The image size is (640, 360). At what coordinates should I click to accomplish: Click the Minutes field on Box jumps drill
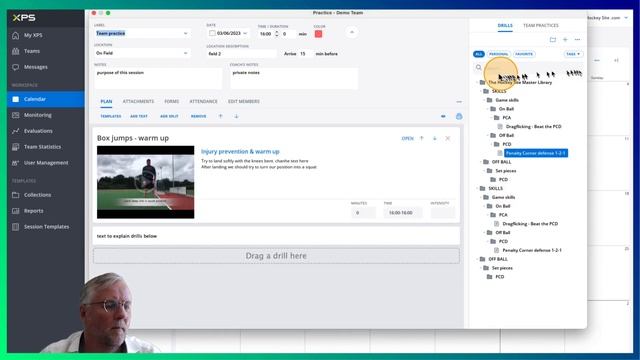[363, 213]
